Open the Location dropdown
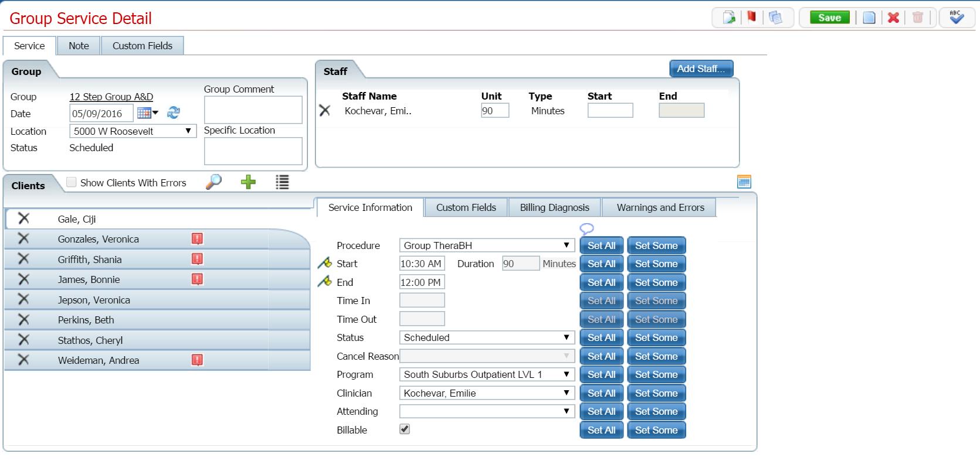 [133, 131]
